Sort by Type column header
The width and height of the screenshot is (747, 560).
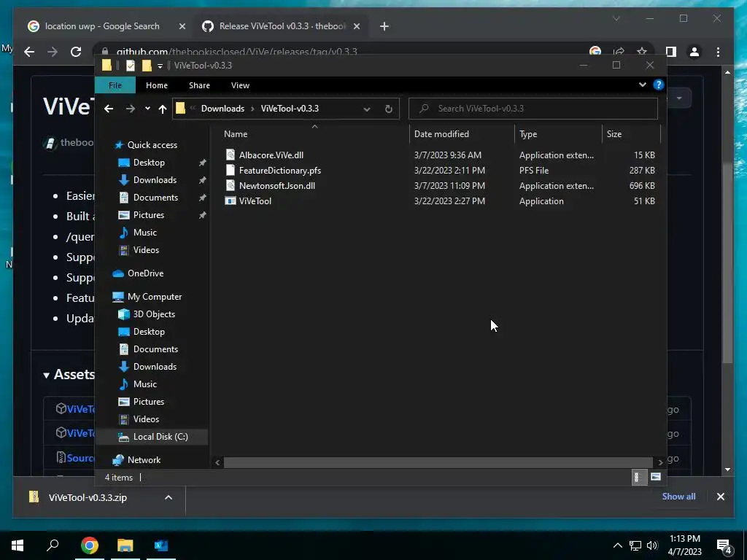[528, 134]
